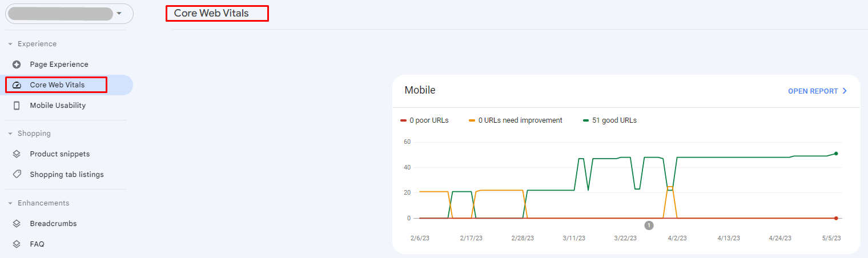Click the annotation marker on the chart timeline
The image size is (868, 258).
[649, 225]
